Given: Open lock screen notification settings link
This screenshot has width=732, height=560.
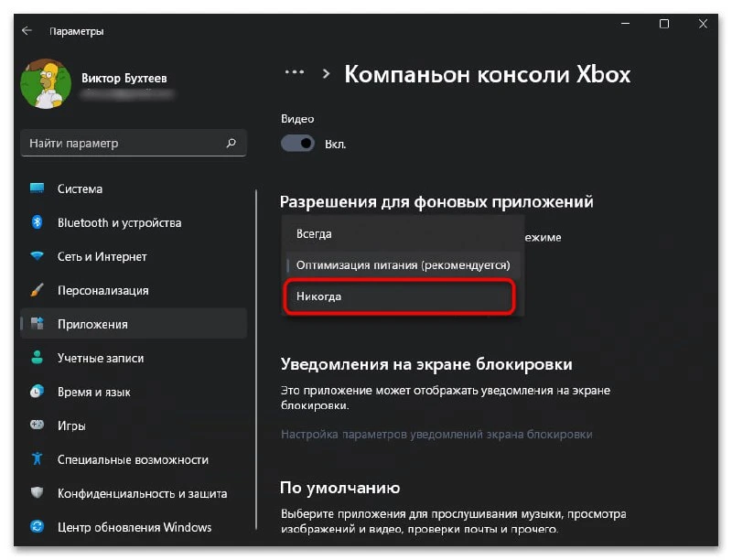Looking at the screenshot, I should [436, 434].
